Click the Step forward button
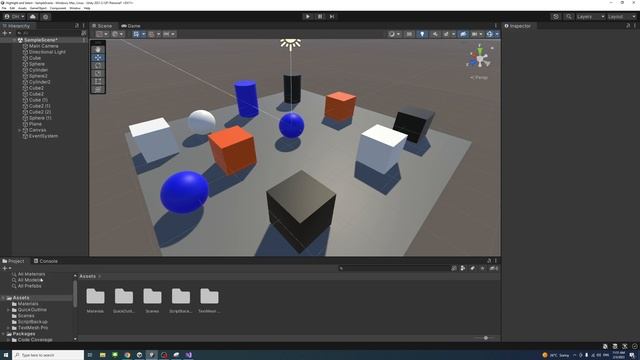Image resolution: width=640 pixels, height=360 pixels. click(x=332, y=17)
